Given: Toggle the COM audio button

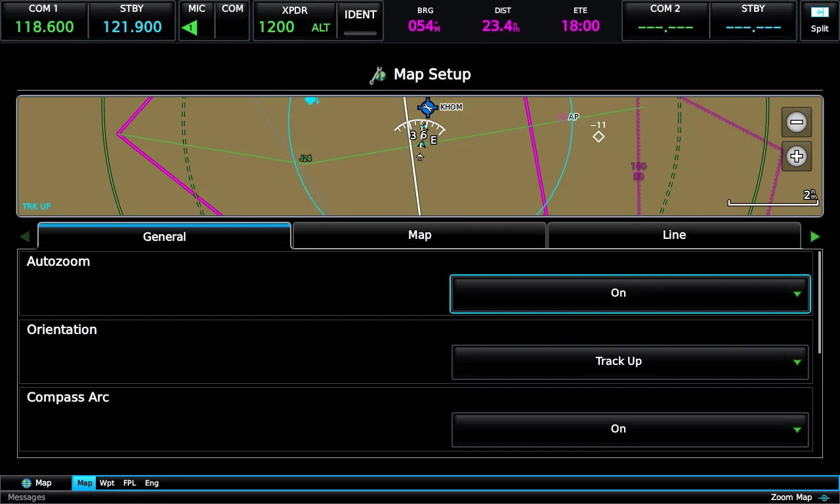Looking at the screenshot, I should click(x=232, y=21).
